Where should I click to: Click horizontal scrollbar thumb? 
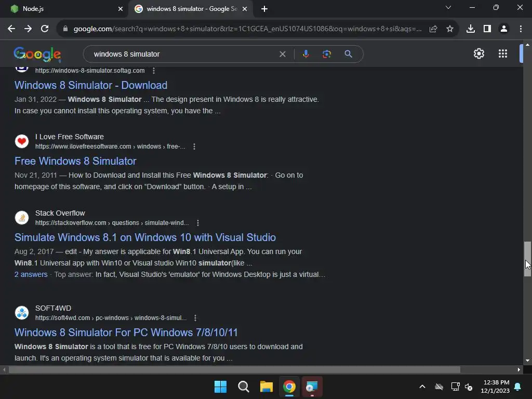point(234,369)
